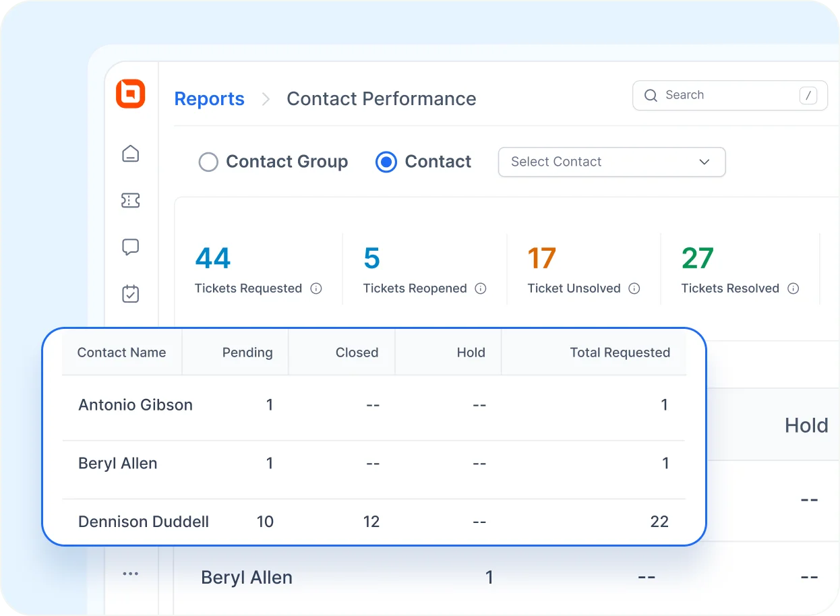Click the three-dots more icon in sidebar
The height and width of the screenshot is (616, 840).
point(130,574)
